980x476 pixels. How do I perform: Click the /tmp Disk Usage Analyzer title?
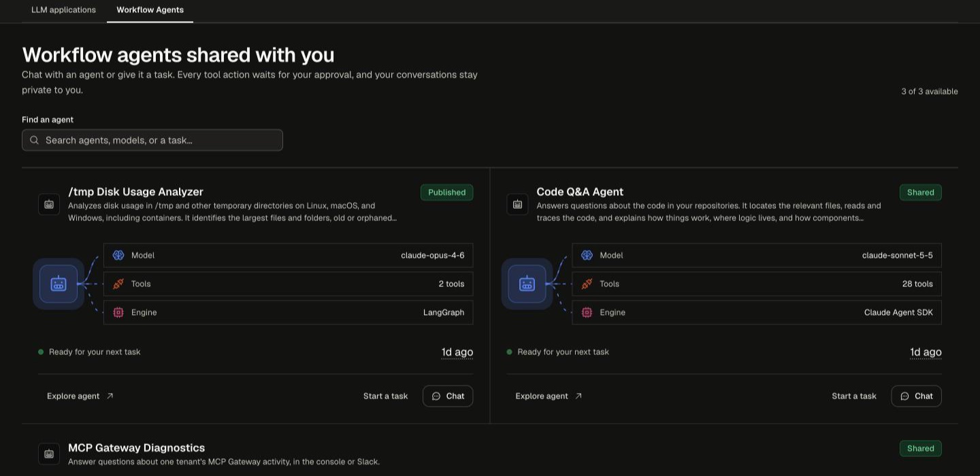click(135, 192)
